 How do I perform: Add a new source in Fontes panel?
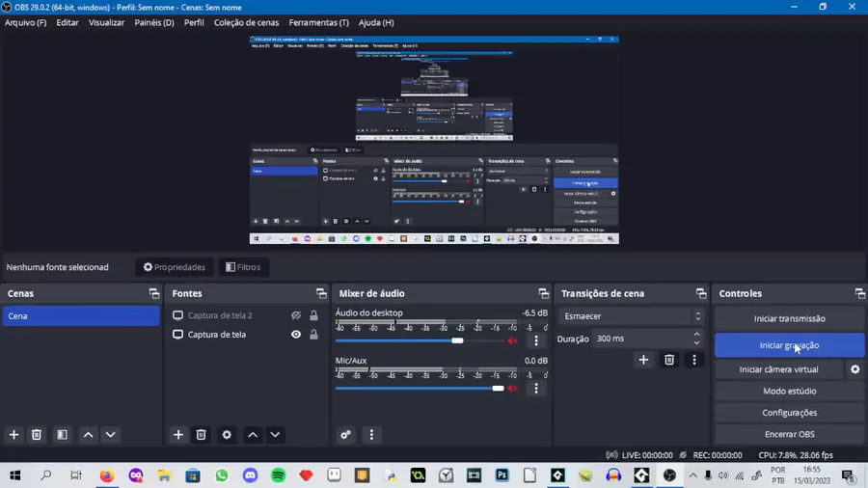pyautogui.click(x=178, y=435)
